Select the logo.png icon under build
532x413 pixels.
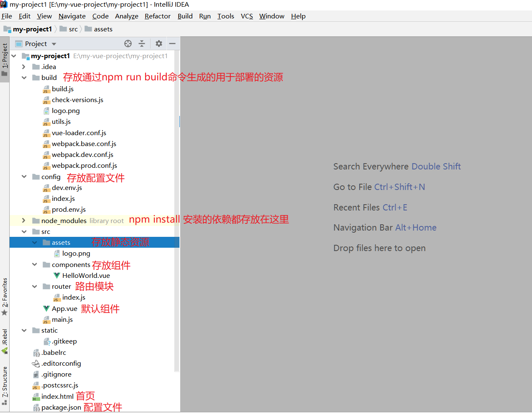coord(46,111)
